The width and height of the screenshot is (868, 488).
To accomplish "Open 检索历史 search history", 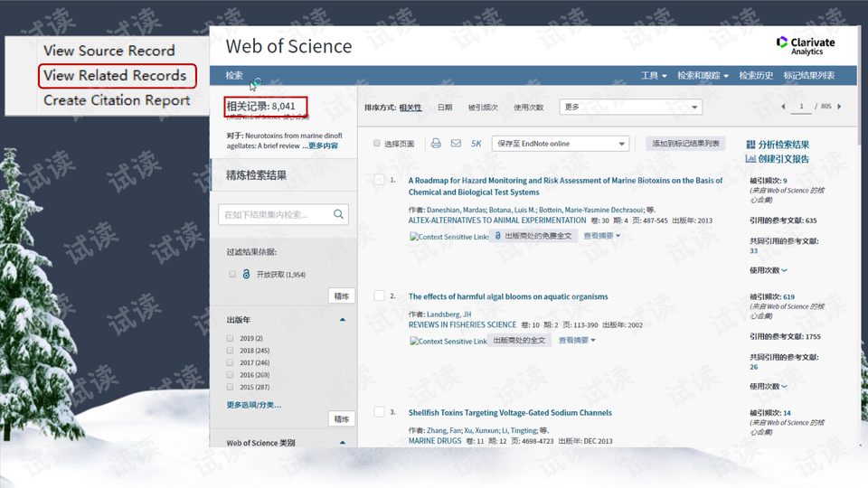I will (756, 75).
